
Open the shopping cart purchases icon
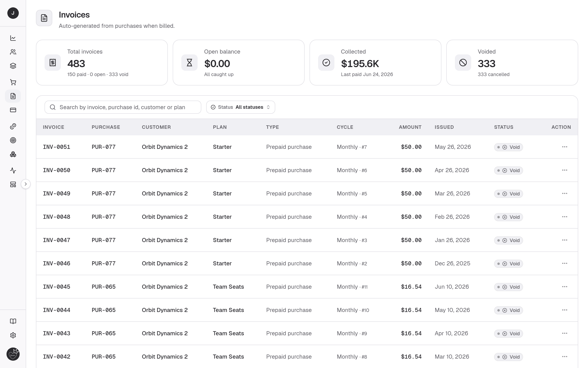click(x=13, y=82)
